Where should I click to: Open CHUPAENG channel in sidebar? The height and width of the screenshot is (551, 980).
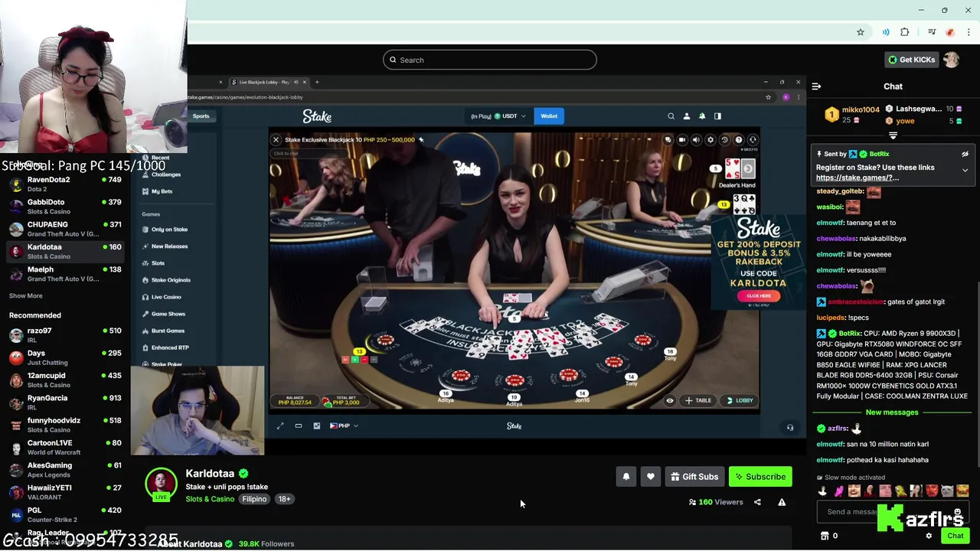[x=65, y=229]
